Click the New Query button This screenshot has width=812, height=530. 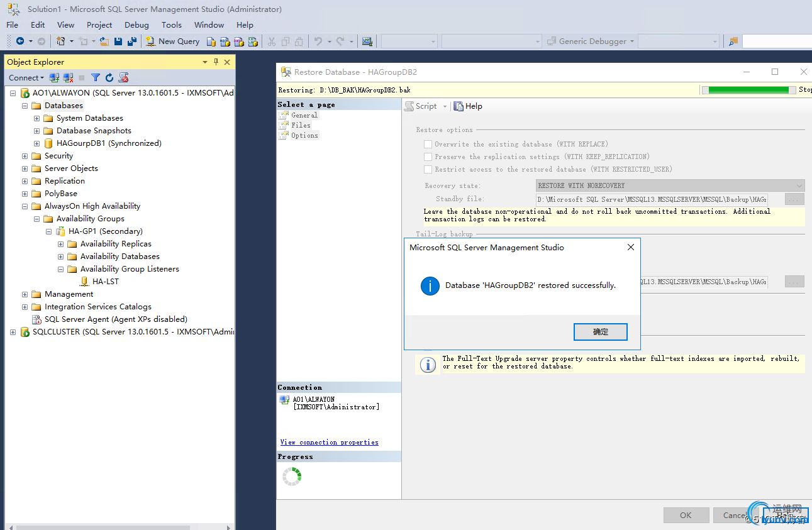point(172,41)
